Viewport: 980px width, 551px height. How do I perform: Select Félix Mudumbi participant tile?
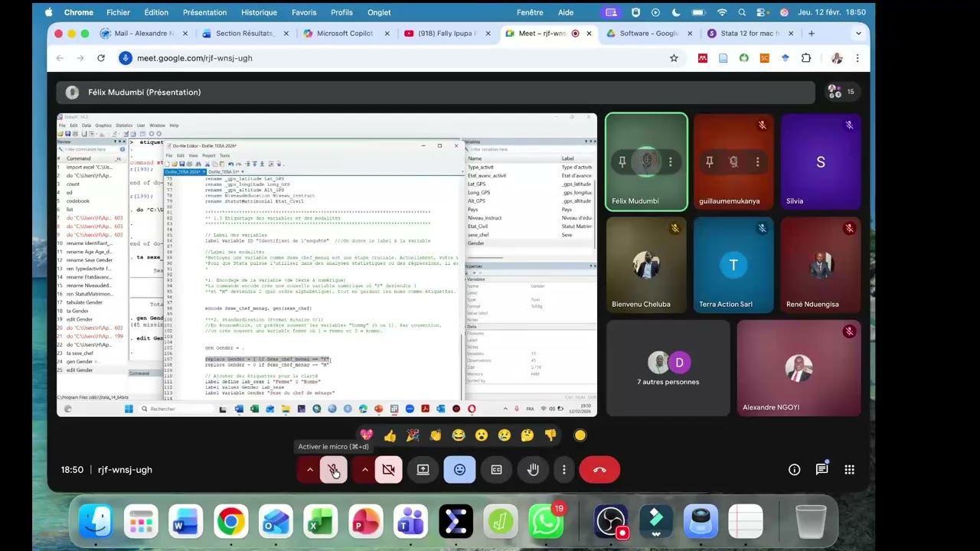coord(646,161)
